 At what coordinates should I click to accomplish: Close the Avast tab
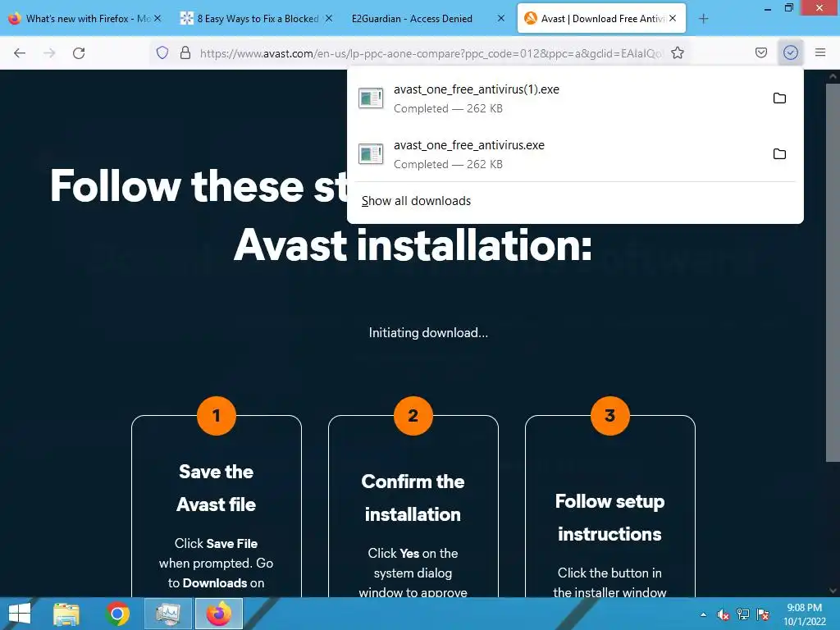click(673, 18)
